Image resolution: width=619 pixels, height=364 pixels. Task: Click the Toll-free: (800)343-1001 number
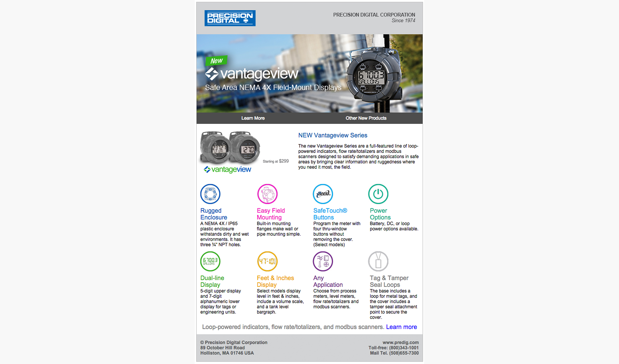click(x=393, y=348)
